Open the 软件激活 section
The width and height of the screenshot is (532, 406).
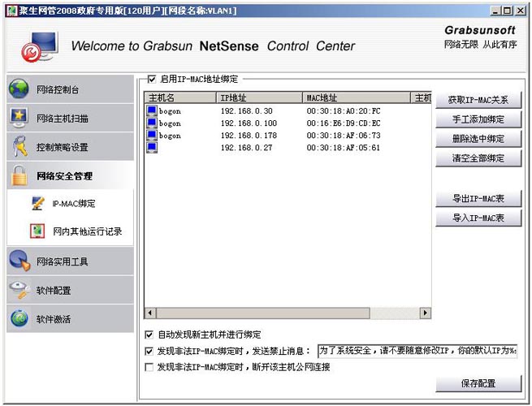click(x=70, y=319)
